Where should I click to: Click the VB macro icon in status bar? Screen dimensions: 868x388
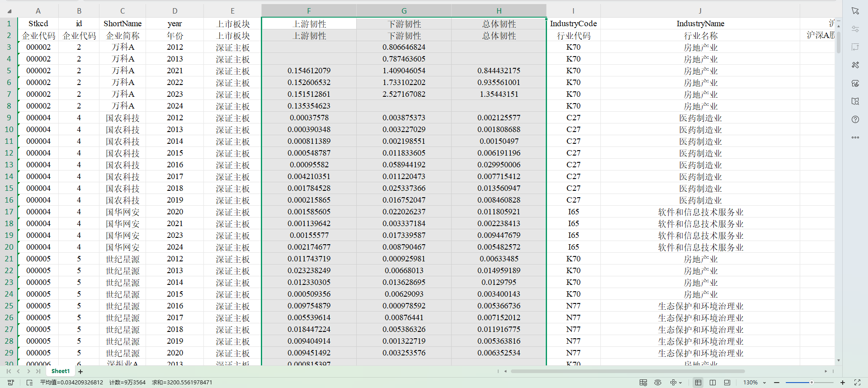coord(11,383)
